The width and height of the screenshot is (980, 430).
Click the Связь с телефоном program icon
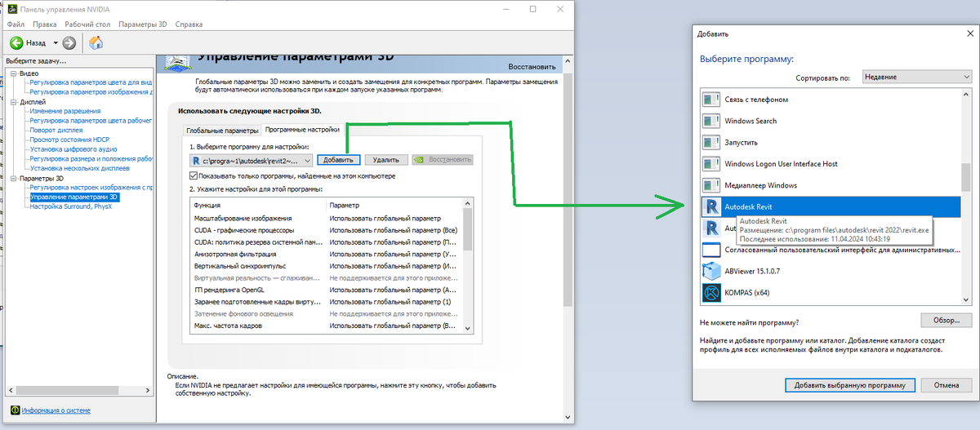(710, 100)
